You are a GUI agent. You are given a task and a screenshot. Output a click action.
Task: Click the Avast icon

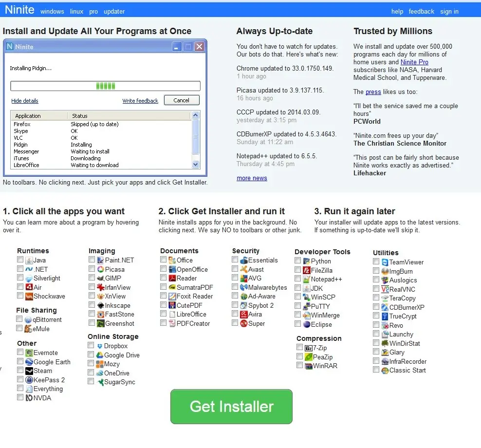tap(244, 269)
